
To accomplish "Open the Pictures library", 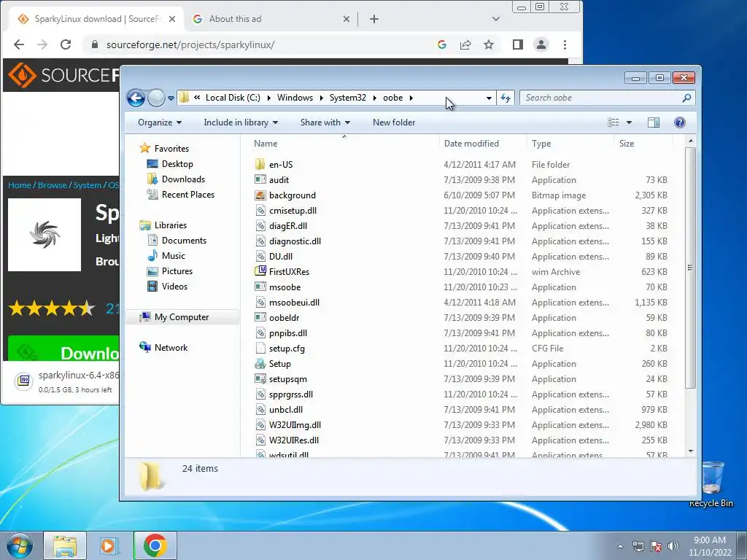I will click(x=177, y=271).
